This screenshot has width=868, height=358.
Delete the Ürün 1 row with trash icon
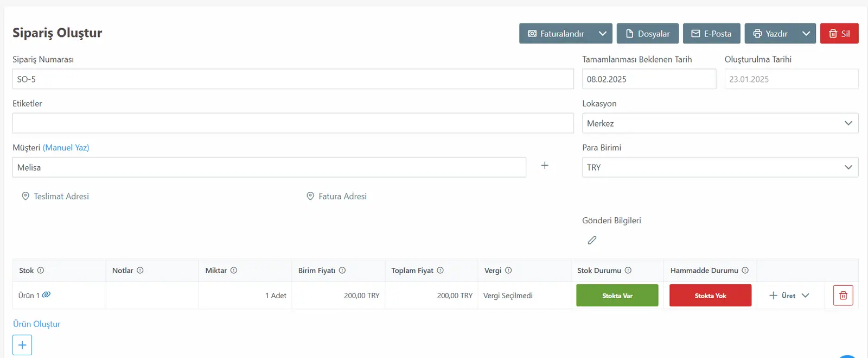(843, 296)
